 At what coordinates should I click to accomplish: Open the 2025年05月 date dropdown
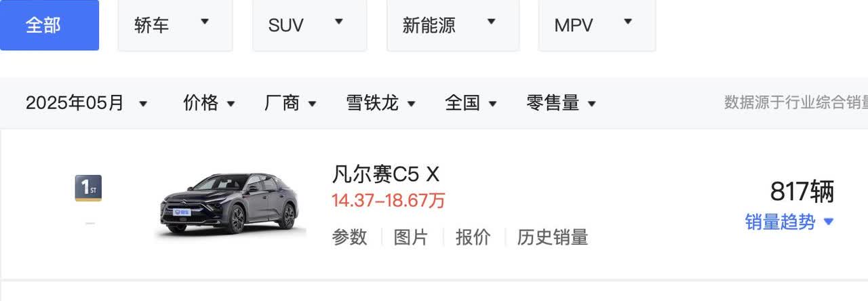(x=86, y=103)
